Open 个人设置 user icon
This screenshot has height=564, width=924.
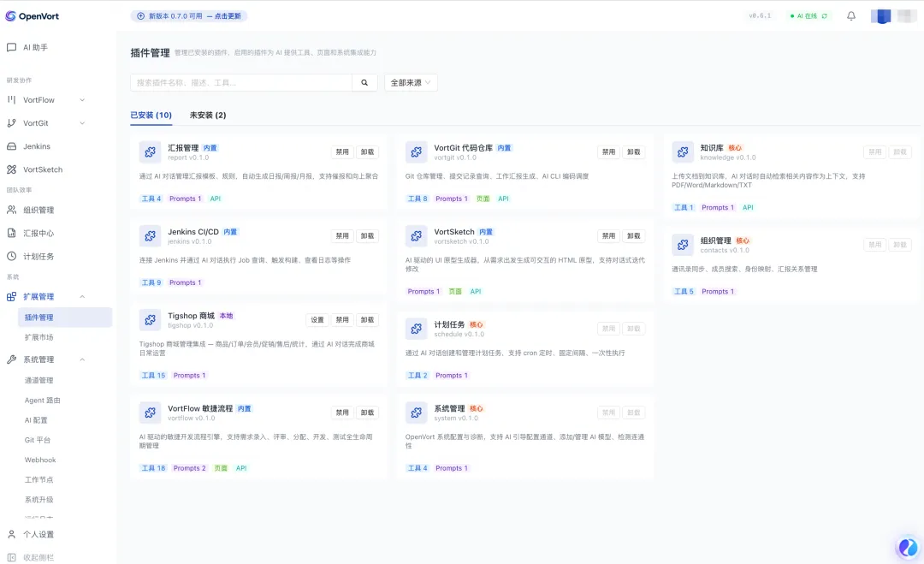tap(11, 534)
